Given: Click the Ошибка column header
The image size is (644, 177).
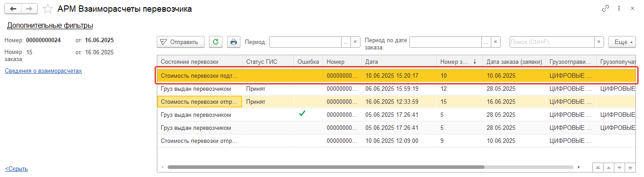Looking at the screenshot, I should pos(308,62).
